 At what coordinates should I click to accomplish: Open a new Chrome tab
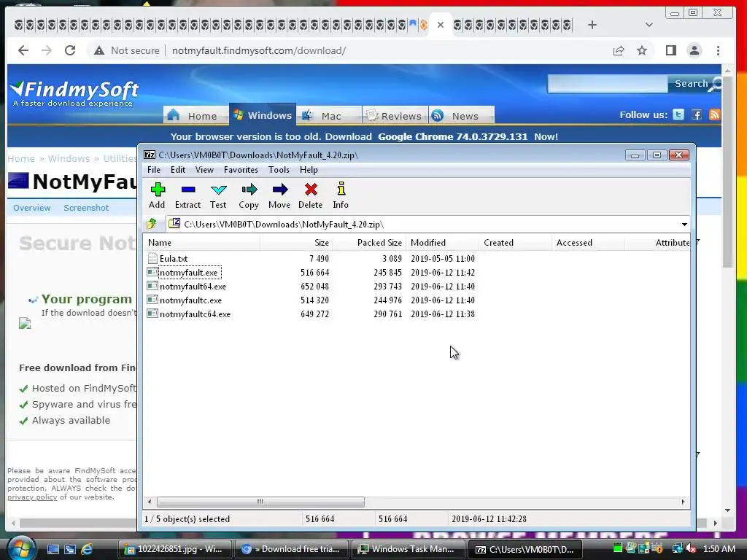point(592,25)
